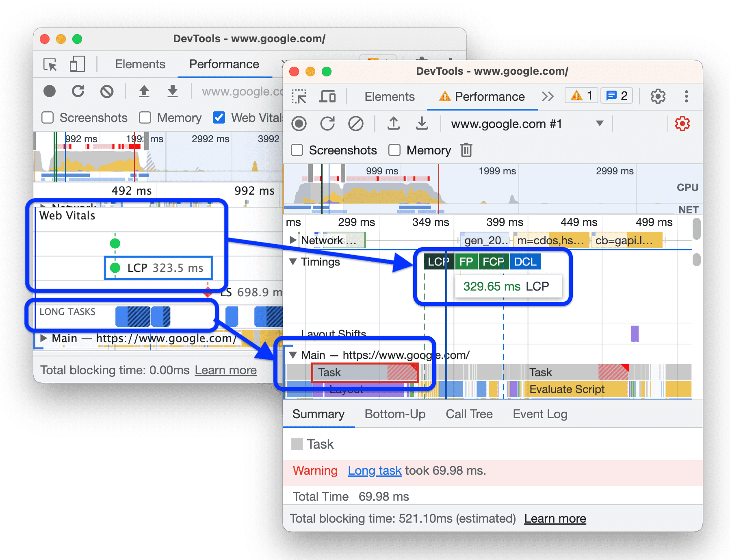
Task: Enable the Screenshots checkbox
Action: click(297, 150)
